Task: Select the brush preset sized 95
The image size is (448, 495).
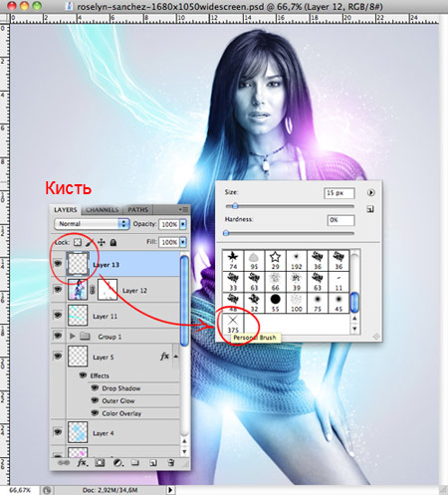Action: (x=254, y=260)
